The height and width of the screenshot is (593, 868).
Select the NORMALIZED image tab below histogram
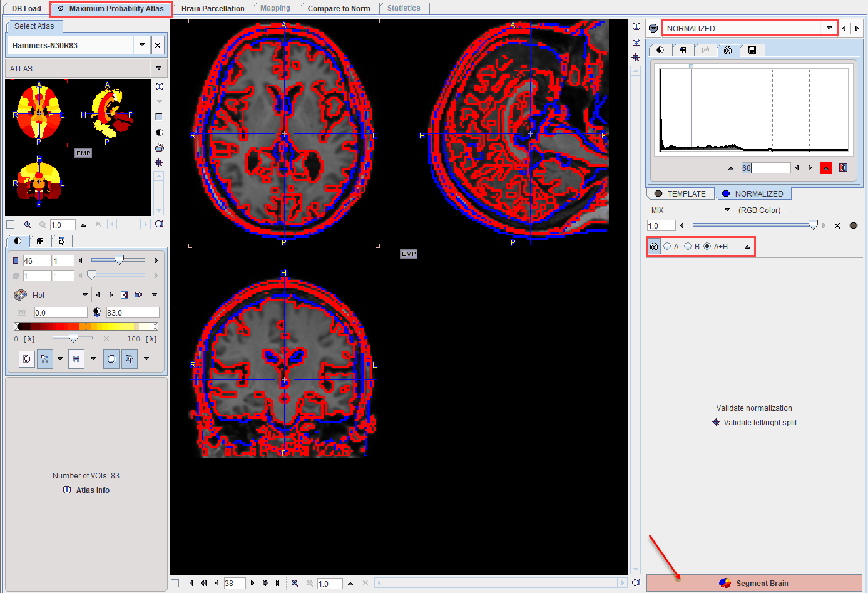pos(753,193)
